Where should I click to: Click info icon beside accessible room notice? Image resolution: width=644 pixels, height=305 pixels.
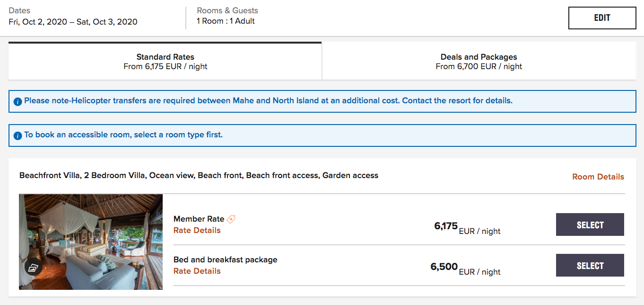click(17, 135)
